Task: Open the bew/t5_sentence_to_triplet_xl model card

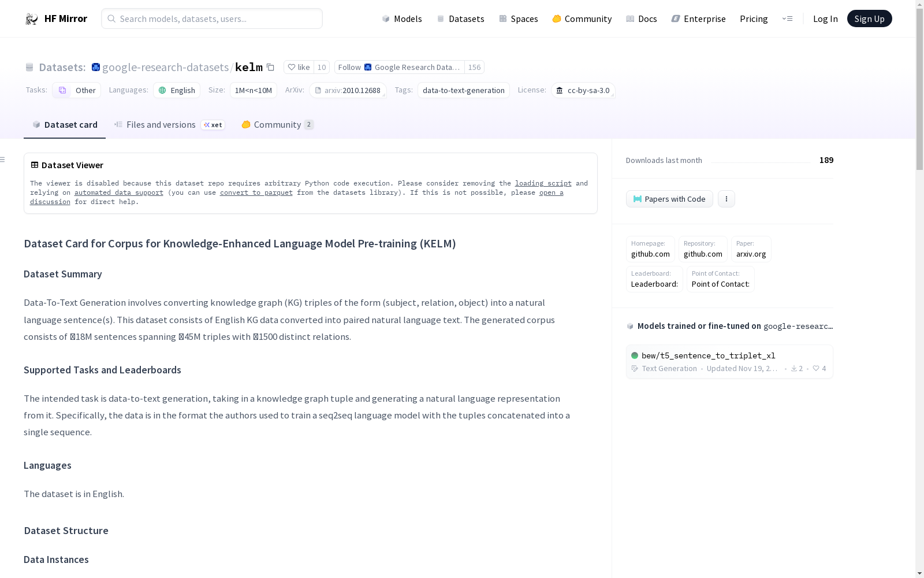Action: click(729, 362)
